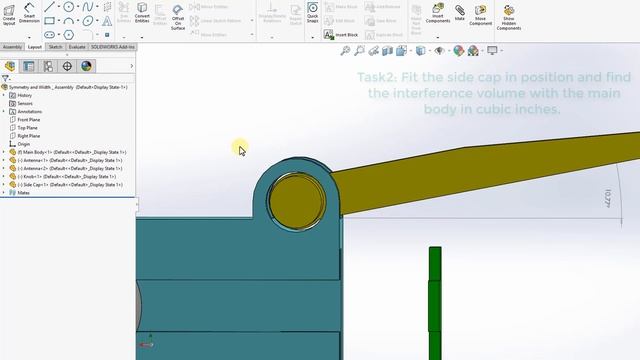Expand the Main Body<1> component

(x=4, y=152)
